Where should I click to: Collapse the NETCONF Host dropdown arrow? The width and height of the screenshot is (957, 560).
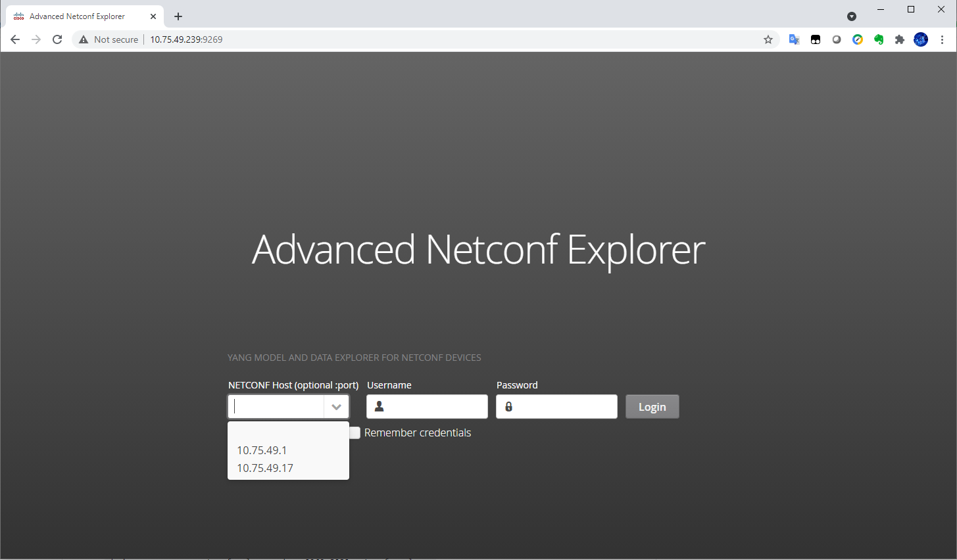coord(336,407)
